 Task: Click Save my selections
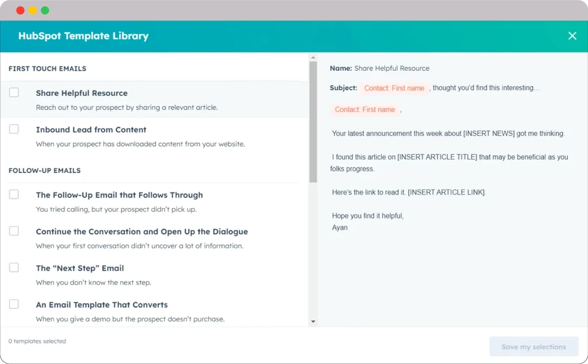tap(534, 347)
